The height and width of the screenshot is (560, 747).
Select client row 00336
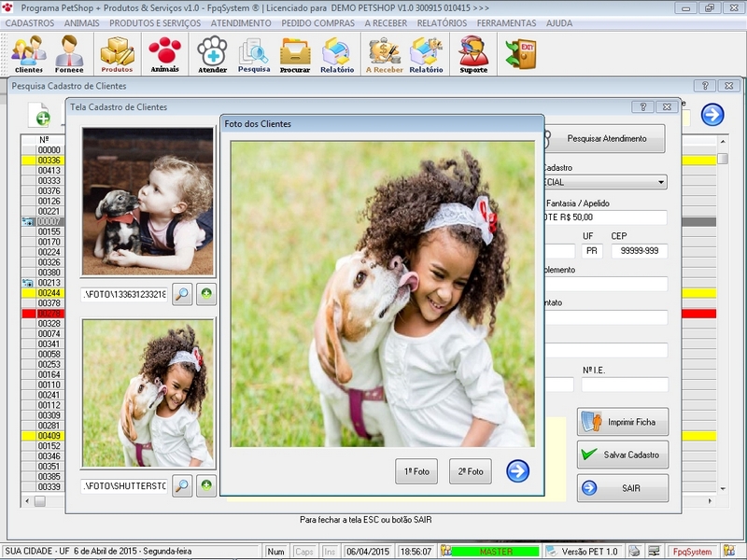pos(43,160)
